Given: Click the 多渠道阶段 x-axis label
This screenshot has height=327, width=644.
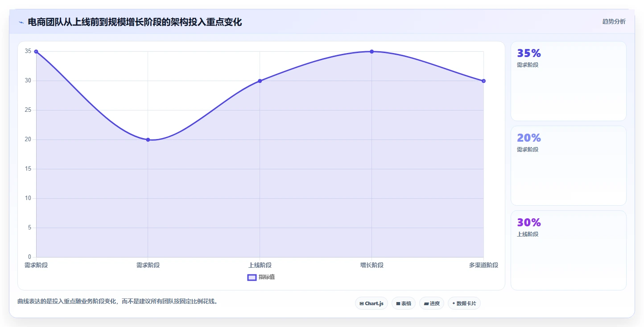Looking at the screenshot, I should (483, 265).
